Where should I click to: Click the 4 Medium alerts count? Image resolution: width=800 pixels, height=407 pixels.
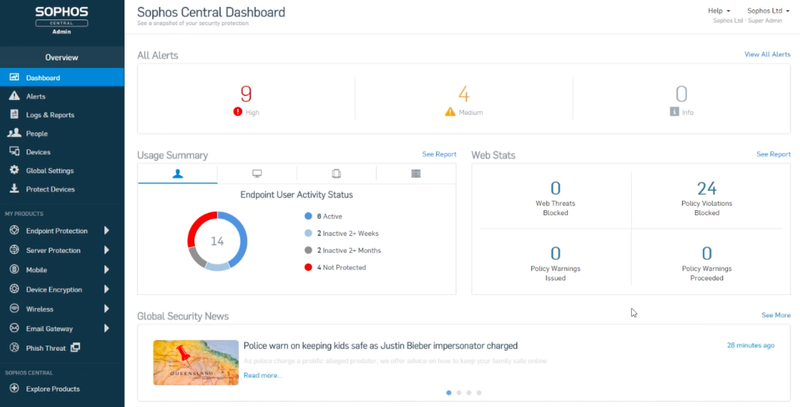tap(464, 94)
